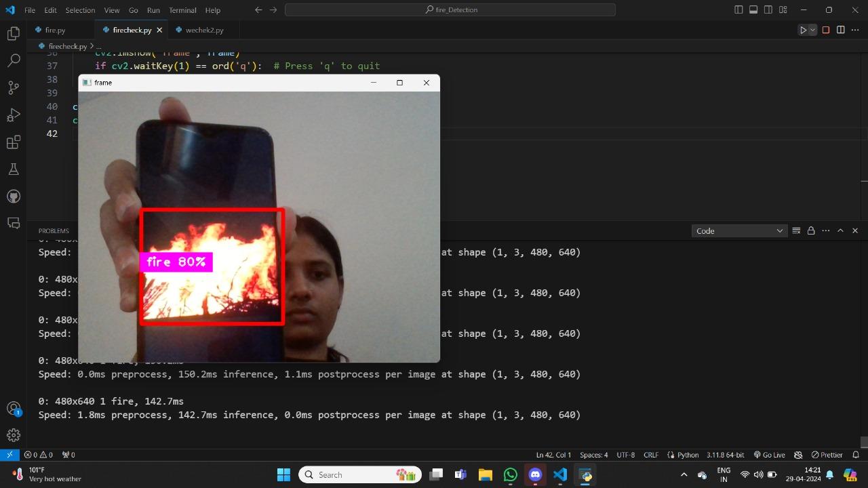Screen dimensions: 868x488
Task: Open the Search view in activity bar
Action: click(14, 60)
